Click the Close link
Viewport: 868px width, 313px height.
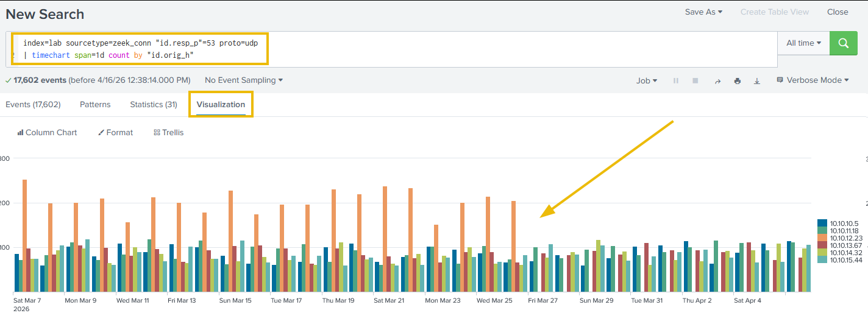pos(838,12)
